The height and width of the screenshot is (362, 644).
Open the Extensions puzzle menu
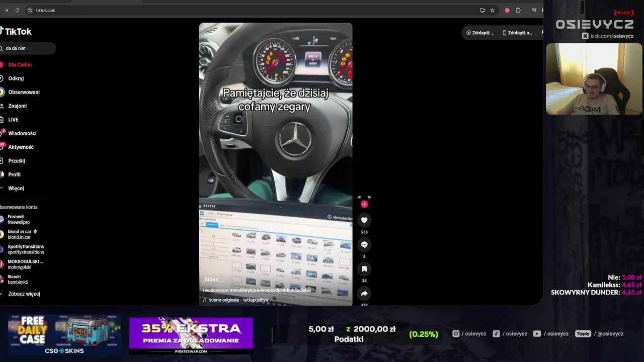point(518,10)
